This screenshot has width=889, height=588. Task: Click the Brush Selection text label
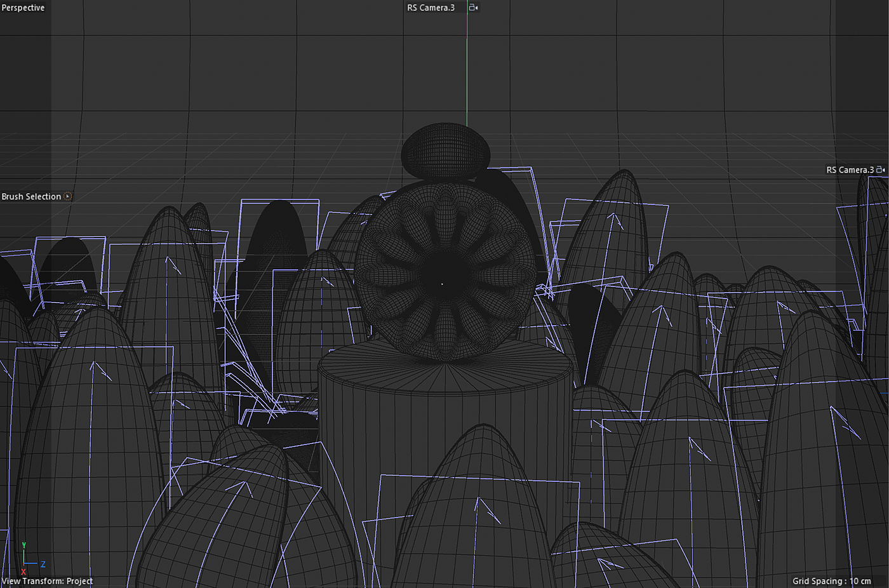(31, 197)
